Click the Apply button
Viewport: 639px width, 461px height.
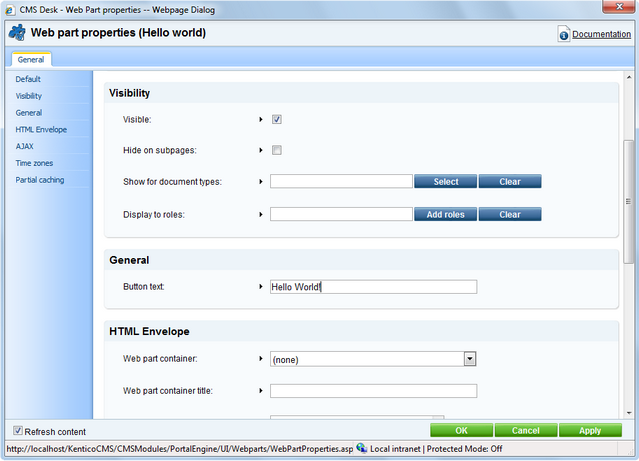point(590,431)
